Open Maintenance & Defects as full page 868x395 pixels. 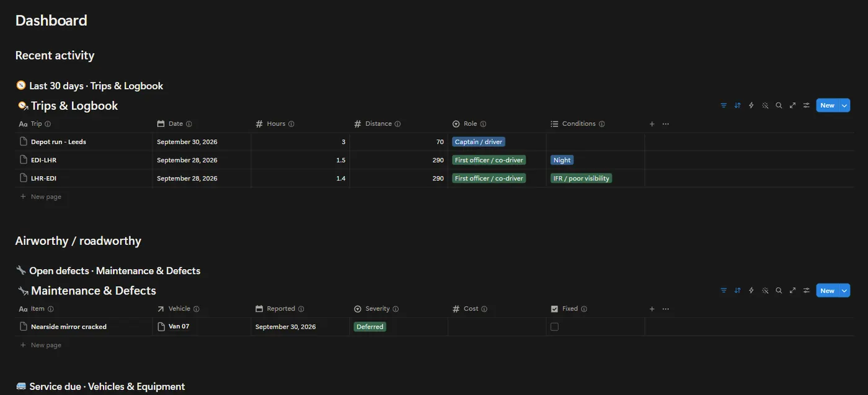[x=792, y=290]
